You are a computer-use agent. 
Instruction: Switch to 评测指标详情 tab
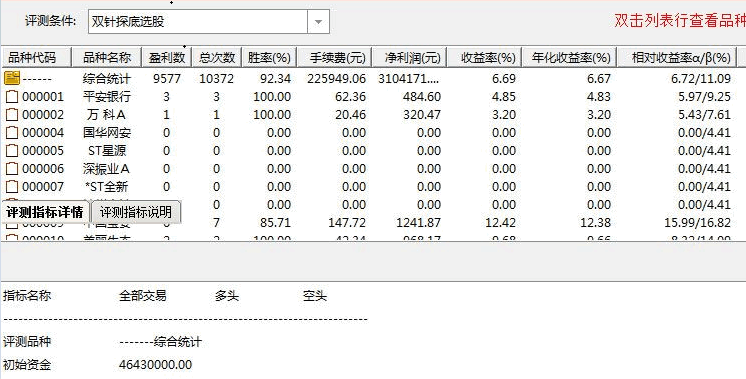pos(45,212)
